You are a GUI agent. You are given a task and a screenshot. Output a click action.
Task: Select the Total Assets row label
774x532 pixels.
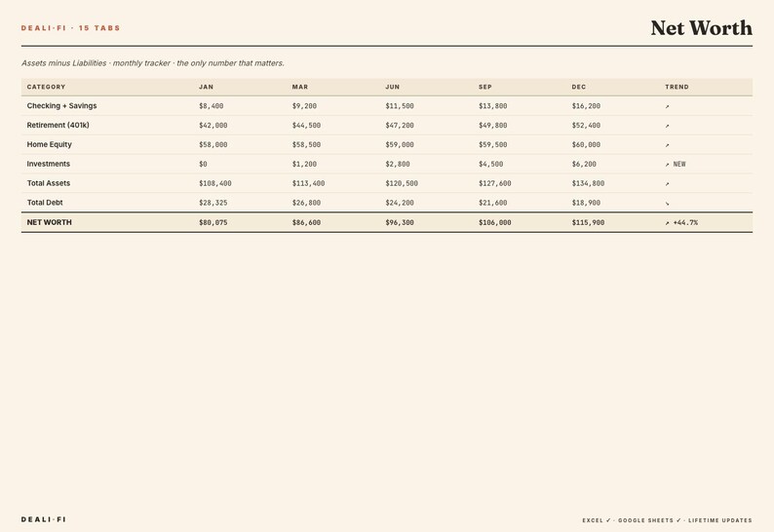(x=49, y=183)
